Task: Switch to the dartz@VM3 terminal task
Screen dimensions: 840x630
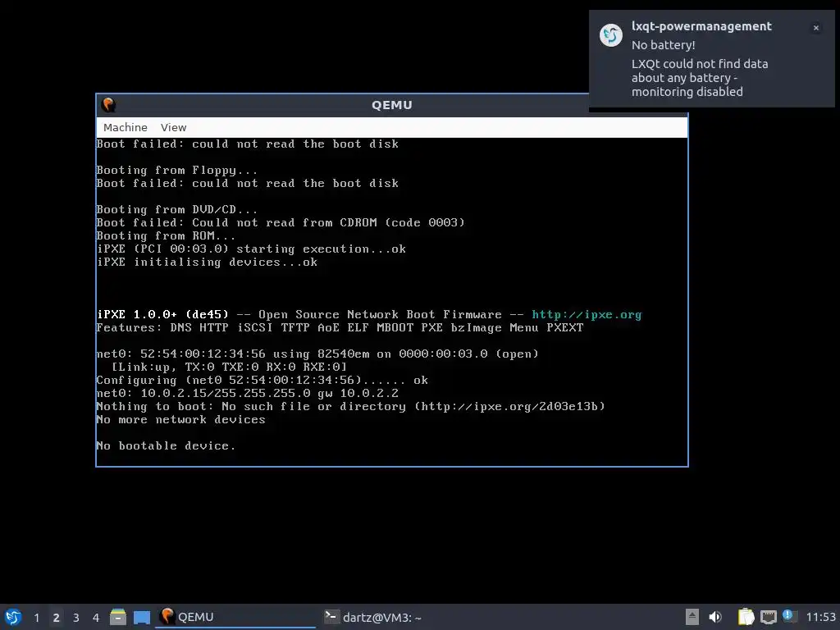Action: pyautogui.click(x=402, y=617)
